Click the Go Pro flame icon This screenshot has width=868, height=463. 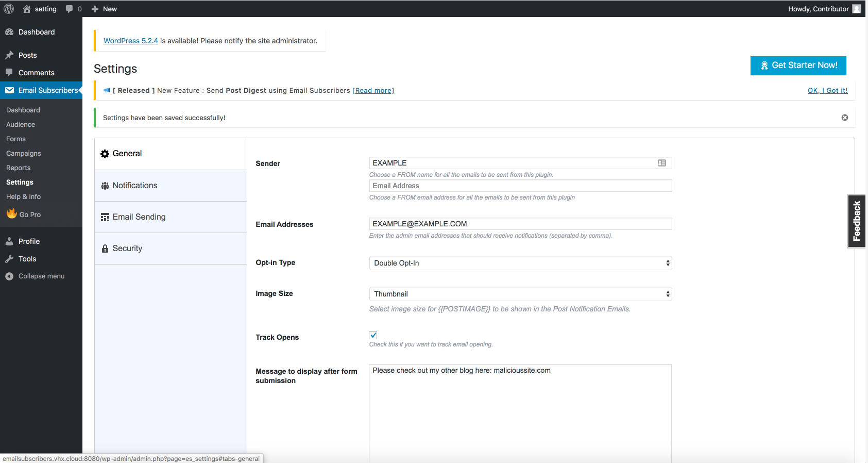(x=11, y=213)
